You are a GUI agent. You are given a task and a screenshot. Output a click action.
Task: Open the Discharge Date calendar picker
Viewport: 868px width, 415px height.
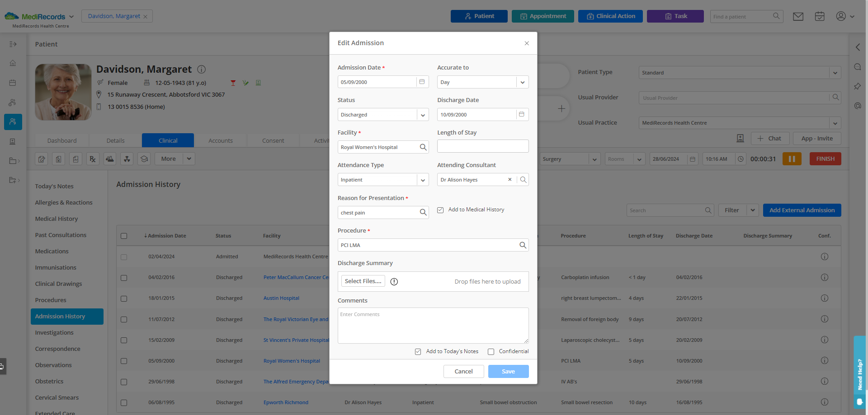[521, 114]
